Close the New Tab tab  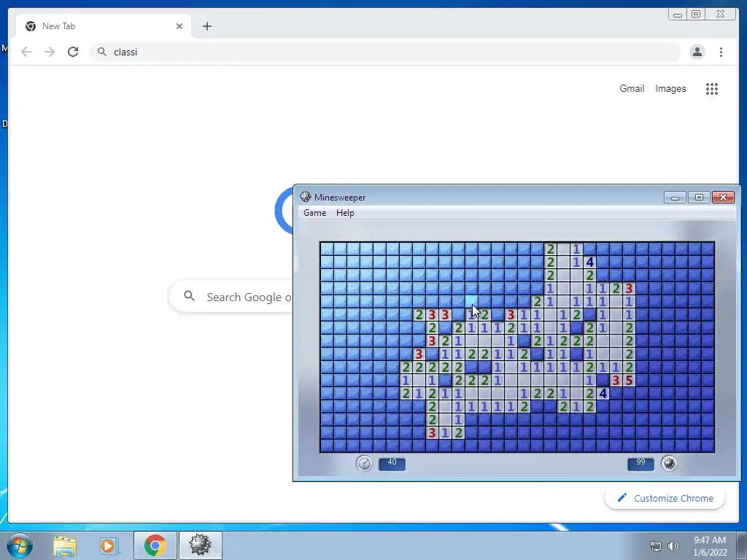point(179,26)
